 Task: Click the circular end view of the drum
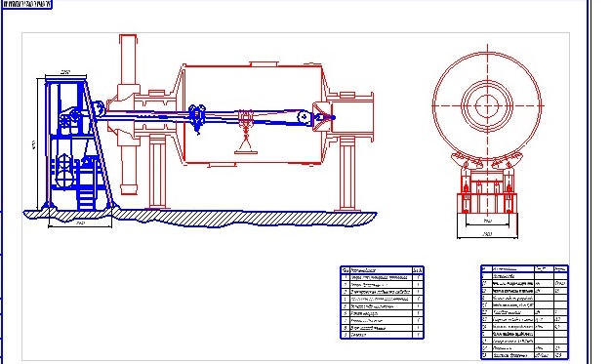click(487, 105)
